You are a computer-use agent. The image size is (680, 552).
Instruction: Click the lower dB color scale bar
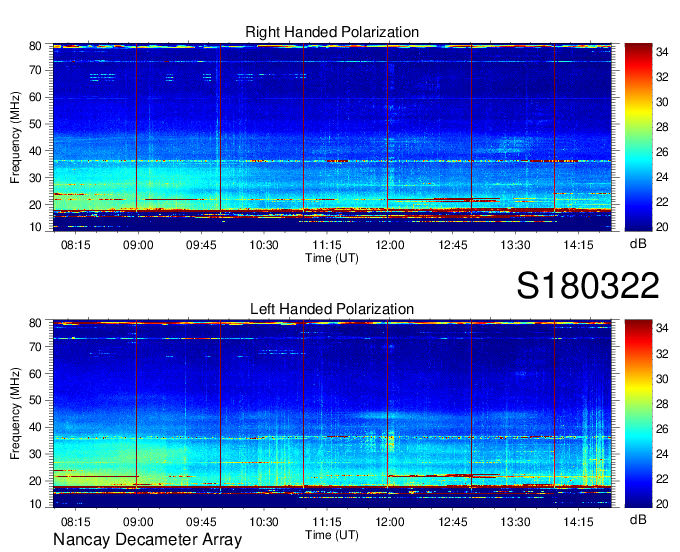point(638,414)
